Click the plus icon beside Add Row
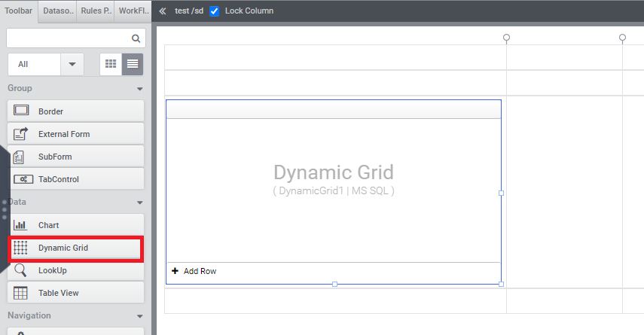The height and width of the screenshot is (335, 644). 175,271
